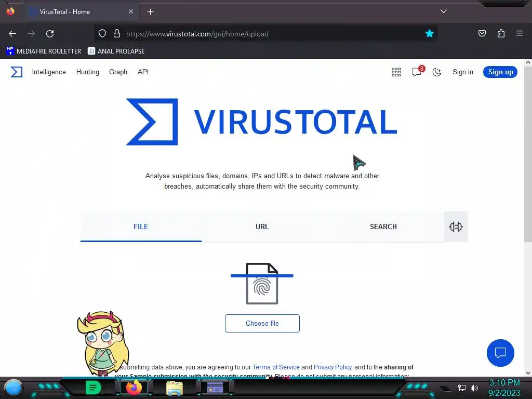Click the volume speaker tray icon
Viewport: 532px width, 399px height.
[474, 388]
